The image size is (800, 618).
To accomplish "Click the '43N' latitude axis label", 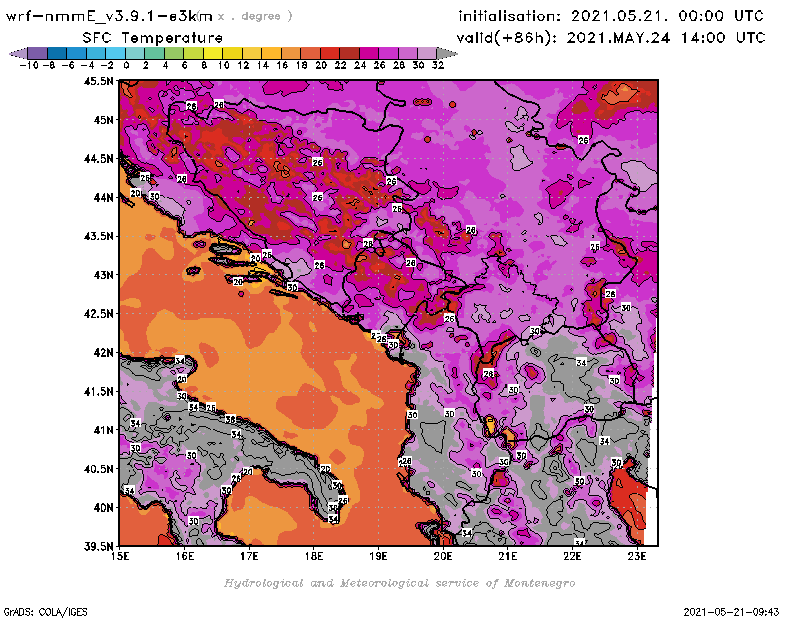I will point(103,275).
